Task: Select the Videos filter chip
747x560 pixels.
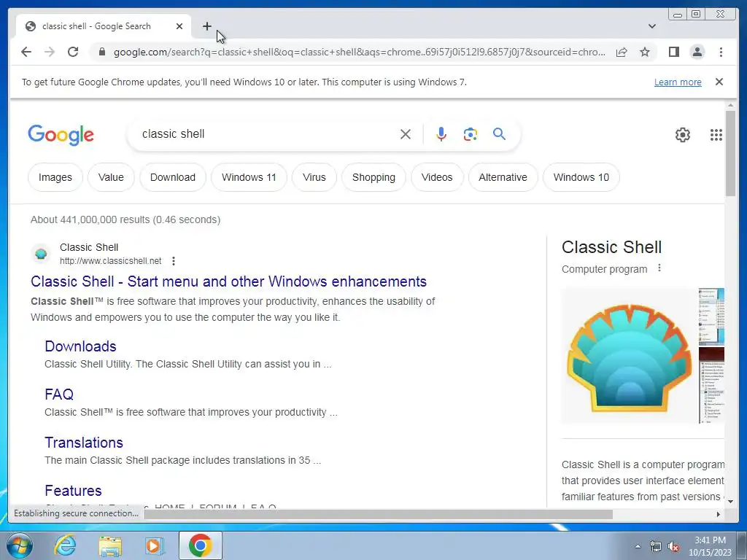Action: (437, 177)
